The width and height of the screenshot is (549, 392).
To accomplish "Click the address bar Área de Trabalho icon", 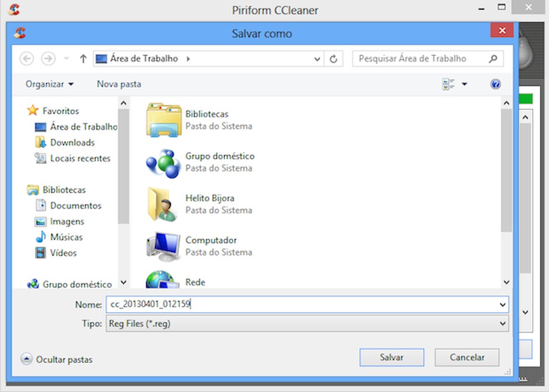I will click(101, 59).
